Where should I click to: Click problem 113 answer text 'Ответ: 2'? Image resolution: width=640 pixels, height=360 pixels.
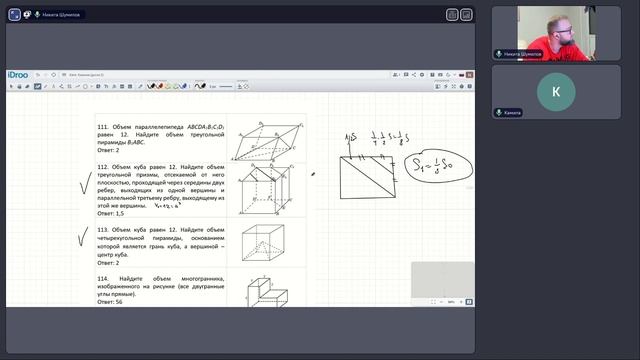pos(108,263)
